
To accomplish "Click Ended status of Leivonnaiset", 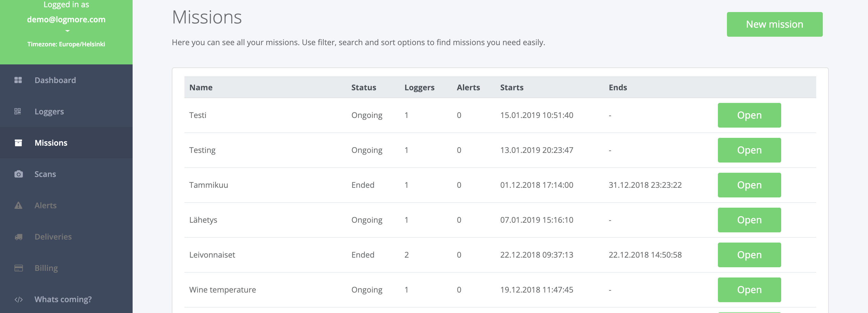I will (x=363, y=255).
